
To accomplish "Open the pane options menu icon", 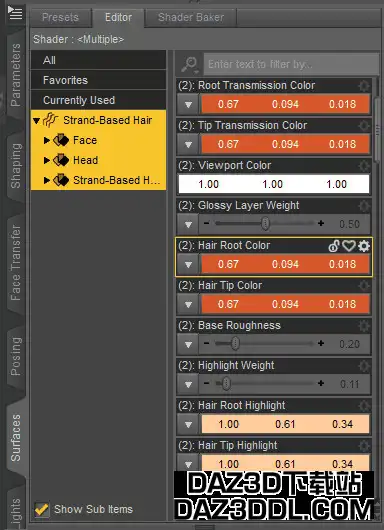I will 15,13.
